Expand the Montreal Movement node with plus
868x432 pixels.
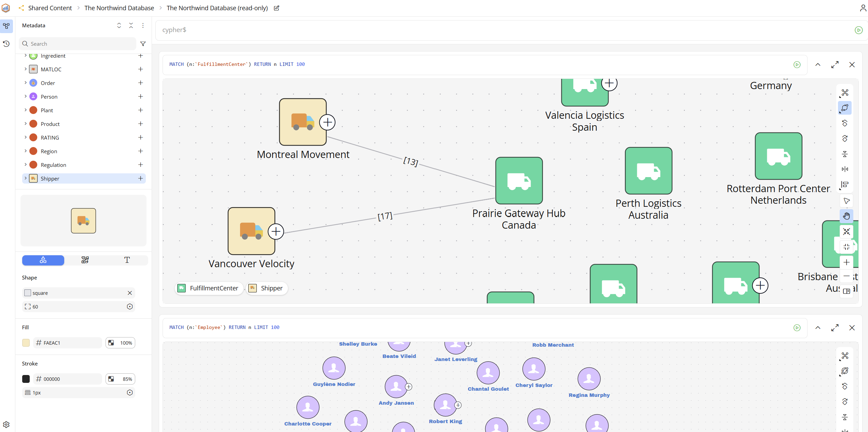[x=327, y=122]
